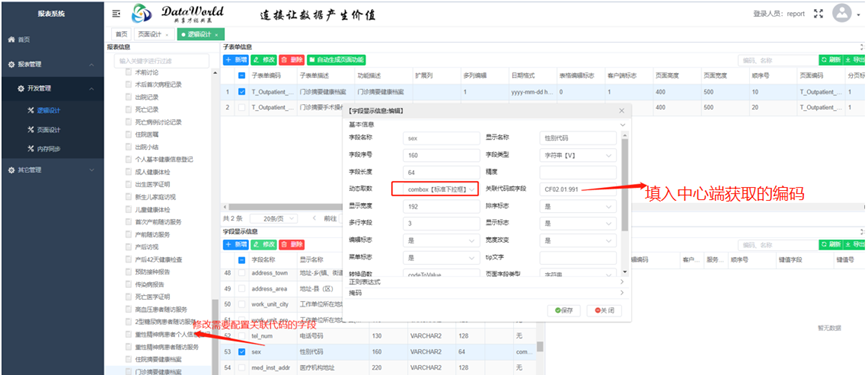
Task: Focus the 编码、名称 search box at top right
Action: coord(778,60)
